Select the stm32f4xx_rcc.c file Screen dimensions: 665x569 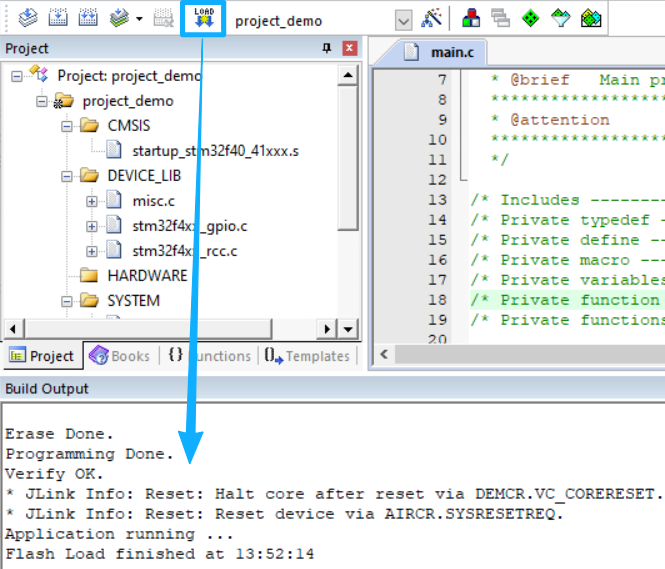(184, 251)
